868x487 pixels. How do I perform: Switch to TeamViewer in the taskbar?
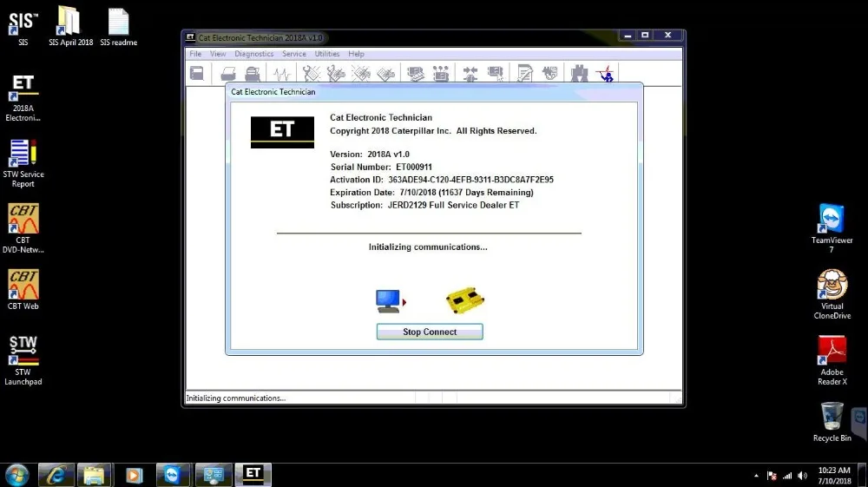[173, 475]
